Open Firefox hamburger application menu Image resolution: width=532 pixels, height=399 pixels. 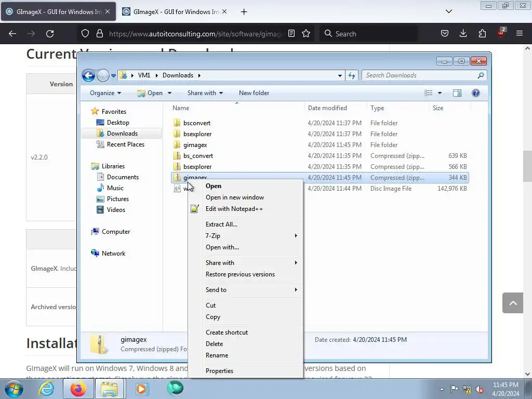coord(520,33)
